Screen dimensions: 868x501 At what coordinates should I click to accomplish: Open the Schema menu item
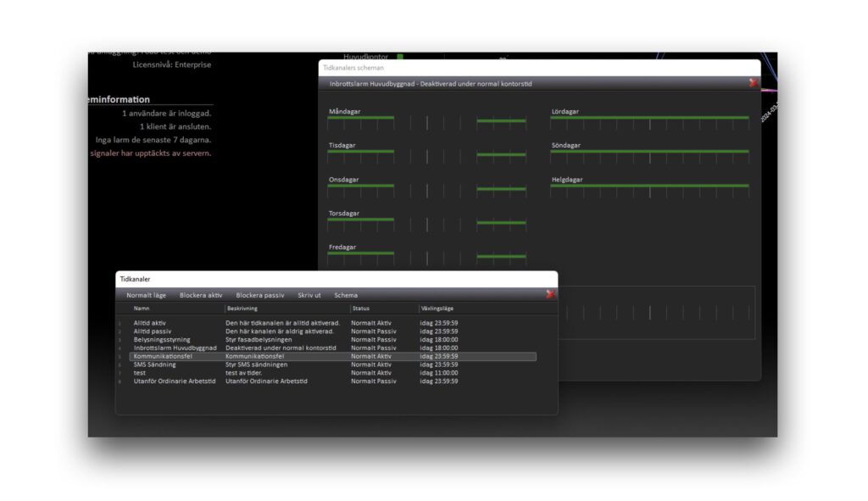pos(346,295)
